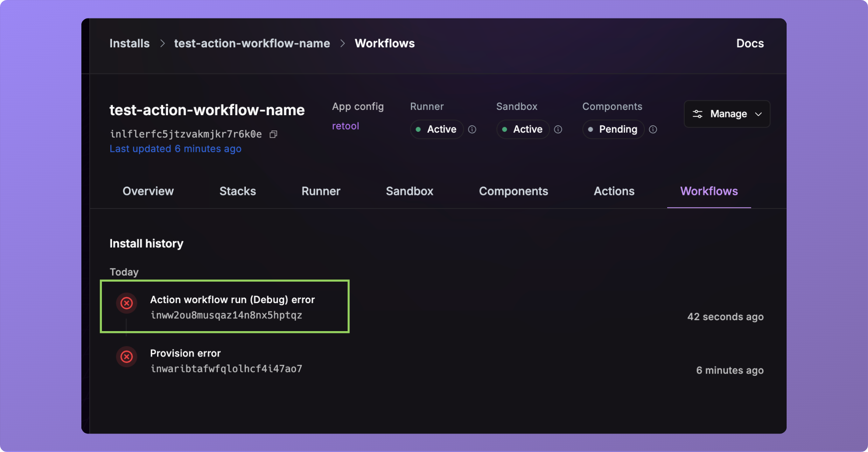Open test-action-workflow-name breadcrumb link

252,43
